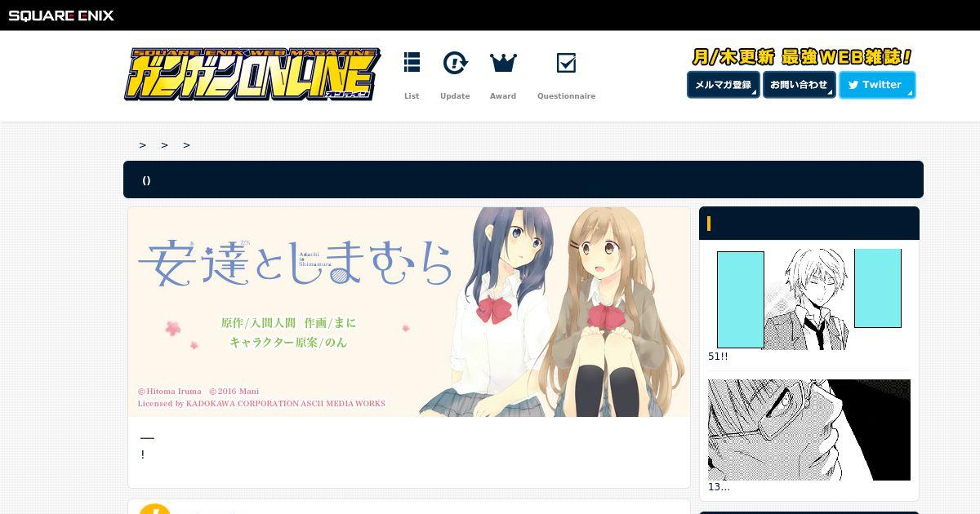
Task: Open the manga thumbnail captioned 13...
Action: pos(809,430)
